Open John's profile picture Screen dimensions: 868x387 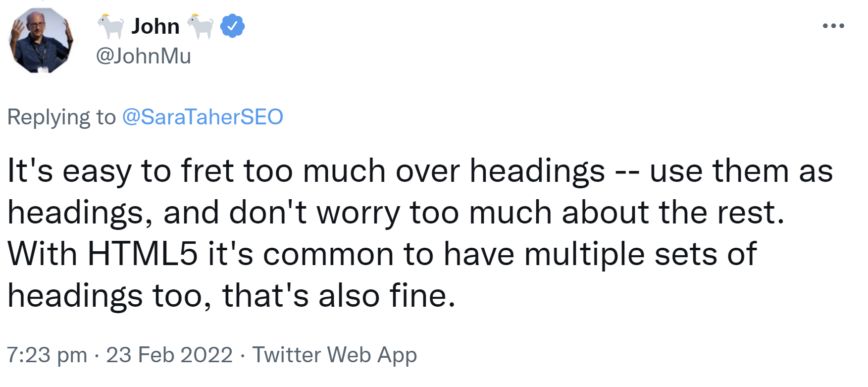(x=41, y=41)
